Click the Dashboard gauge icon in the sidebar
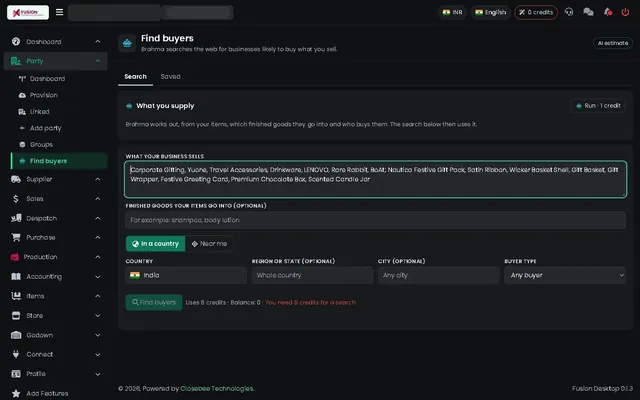Screen dimensions: 640x400 (16, 41)
